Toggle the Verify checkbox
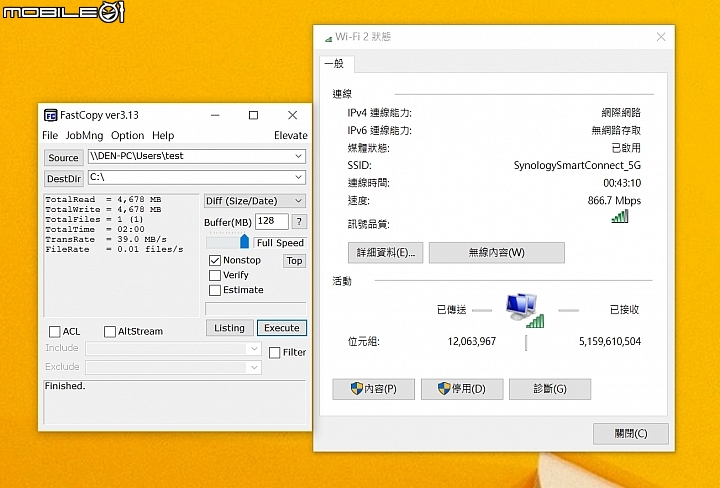The width and height of the screenshot is (720, 488). coord(214,275)
